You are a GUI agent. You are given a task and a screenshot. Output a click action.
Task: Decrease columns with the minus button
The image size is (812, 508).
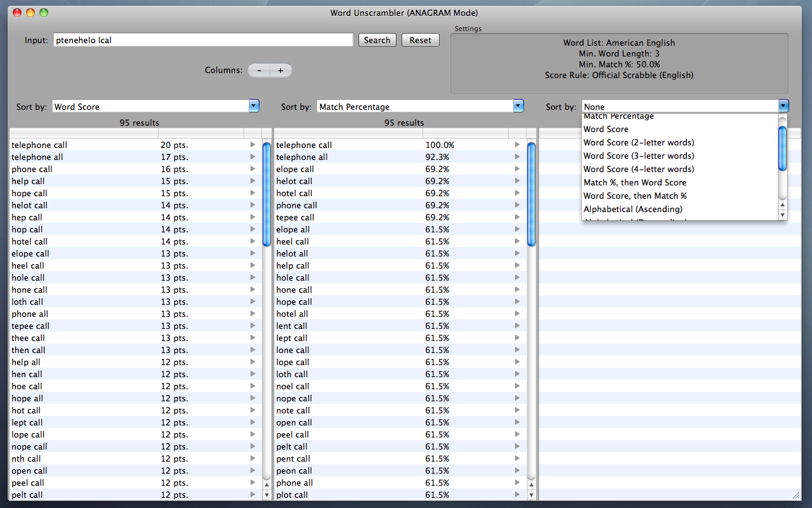click(259, 70)
